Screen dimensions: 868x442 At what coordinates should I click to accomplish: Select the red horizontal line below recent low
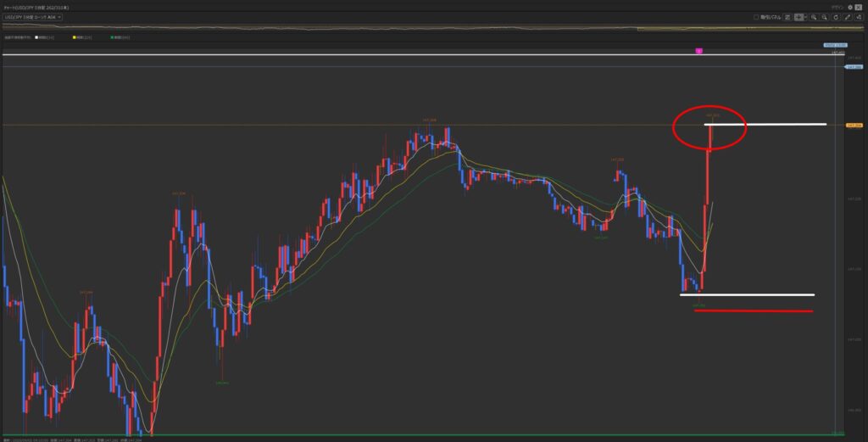(x=753, y=311)
